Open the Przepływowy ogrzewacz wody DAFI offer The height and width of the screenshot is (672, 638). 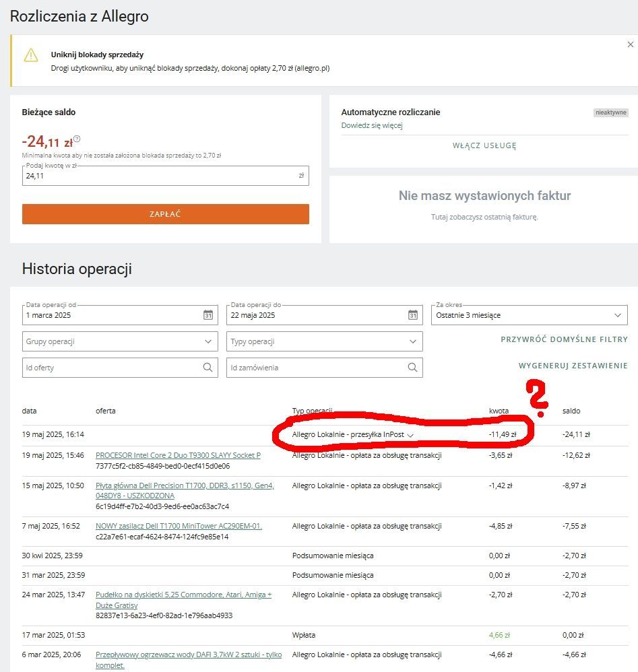click(x=189, y=660)
